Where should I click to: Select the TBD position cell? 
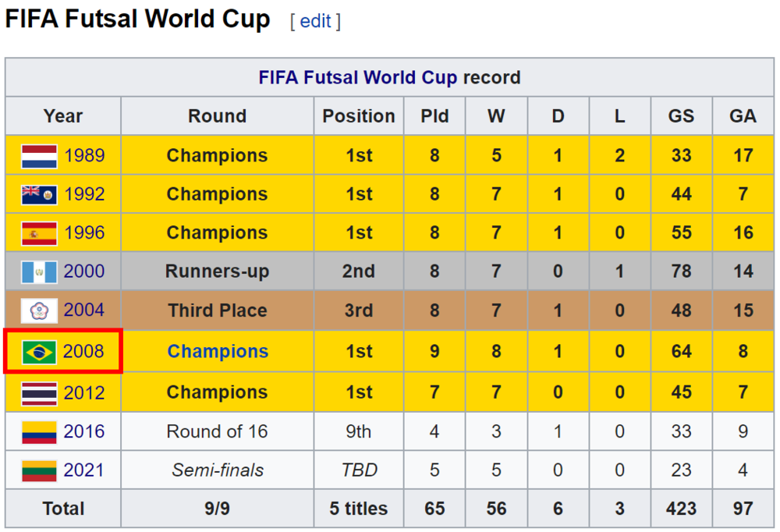[x=359, y=470]
